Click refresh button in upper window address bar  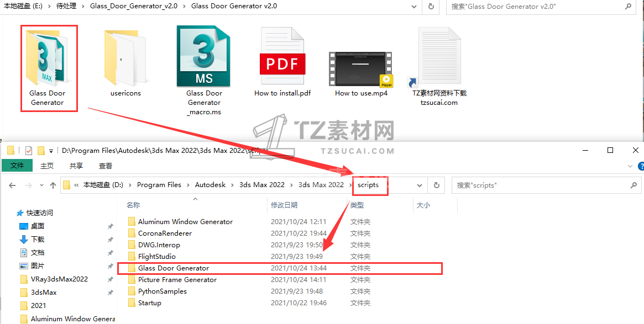pyautogui.click(x=431, y=7)
